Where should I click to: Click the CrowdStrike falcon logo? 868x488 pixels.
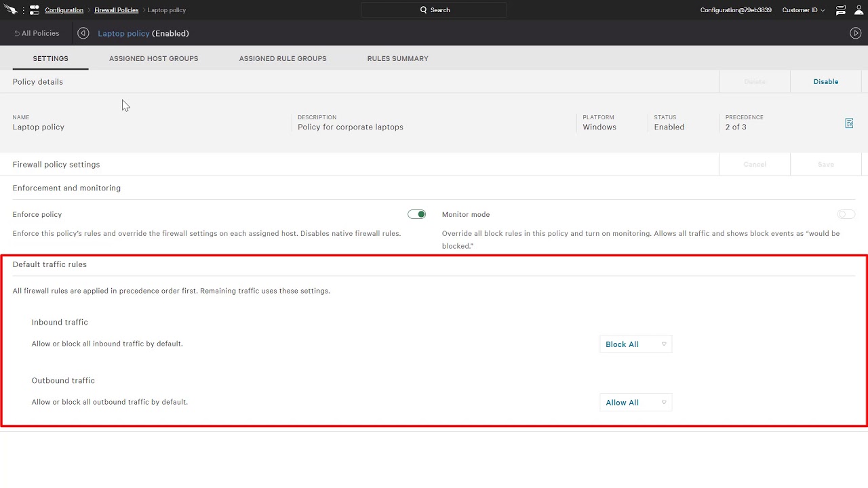(x=10, y=9)
